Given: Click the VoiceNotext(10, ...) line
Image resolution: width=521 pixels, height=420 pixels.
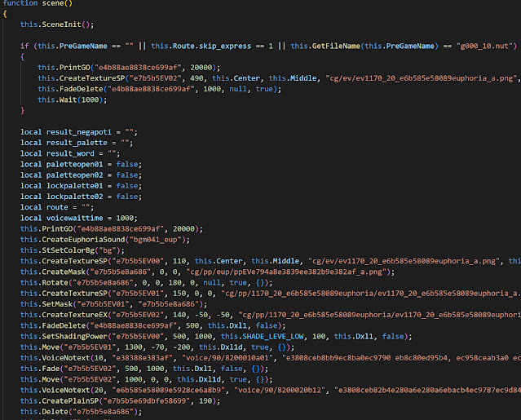Looking at the screenshot, I should pos(271,358).
